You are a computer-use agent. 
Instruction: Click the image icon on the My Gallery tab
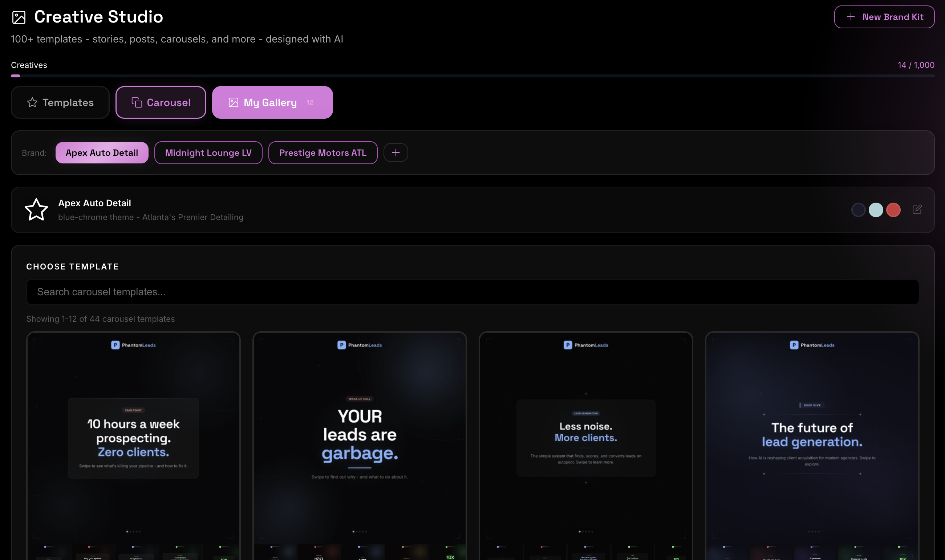[x=234, y=102]
